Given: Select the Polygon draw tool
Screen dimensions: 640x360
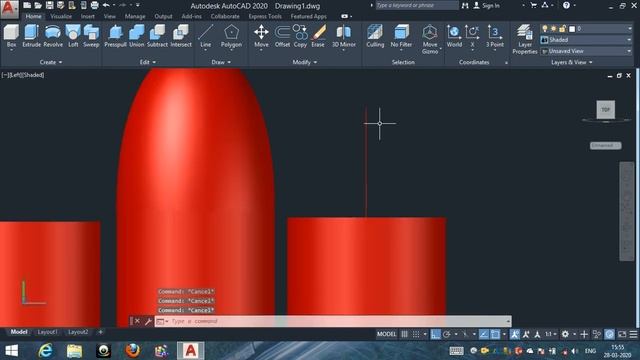Looking at the screenshot, I should tap(231, 36).
